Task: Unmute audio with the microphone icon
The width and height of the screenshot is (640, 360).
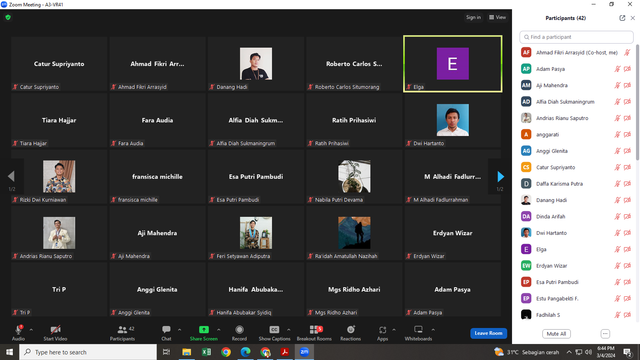Action: [18, 330]
